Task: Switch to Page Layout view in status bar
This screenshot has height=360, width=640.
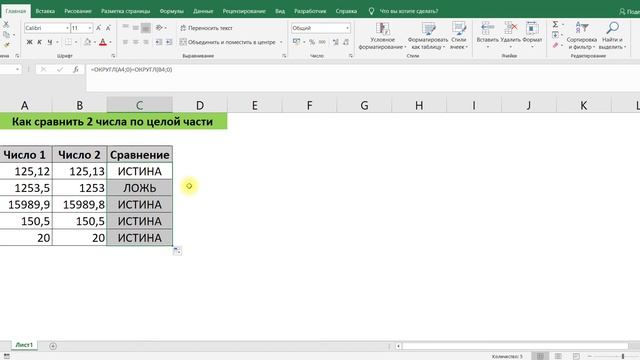Action: [558, 356]
